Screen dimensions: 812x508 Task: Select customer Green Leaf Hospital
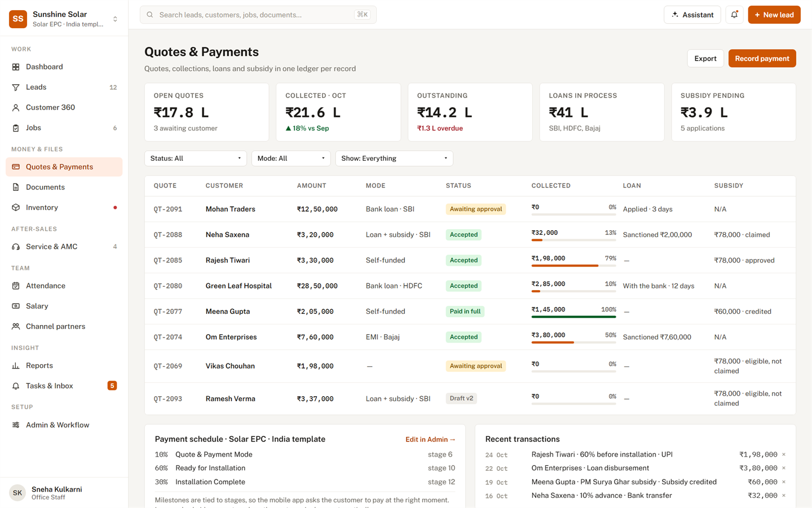[x=239, y=286]
